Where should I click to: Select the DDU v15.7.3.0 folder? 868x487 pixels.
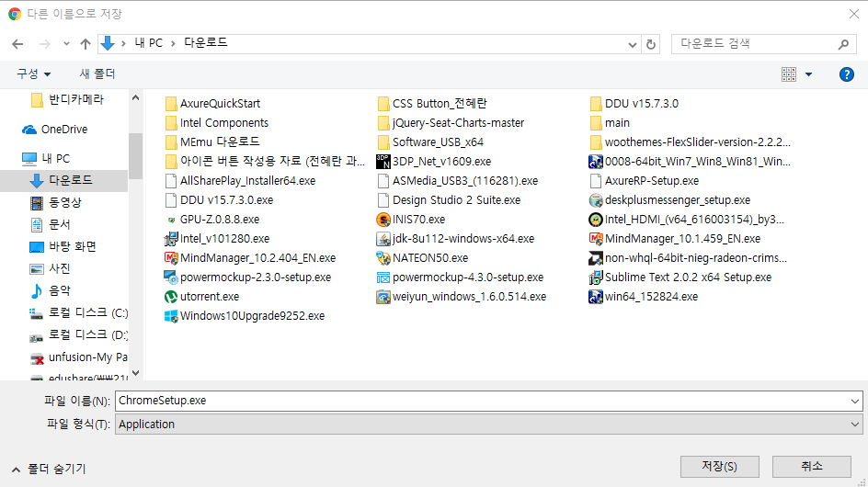pyautogui.click(x=634, y=104)
